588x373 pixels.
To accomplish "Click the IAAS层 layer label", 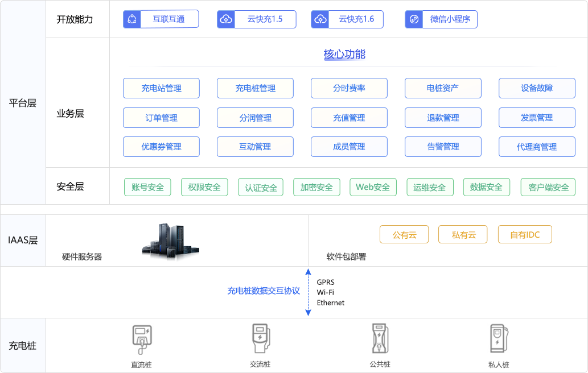I will pyautogui.click(x=23, y=240).
